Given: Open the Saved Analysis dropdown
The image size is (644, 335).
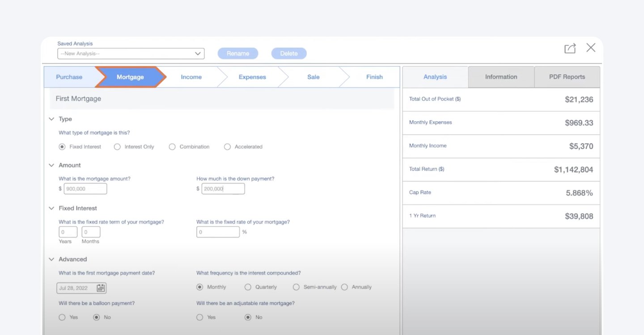Looking at the screenshot, I should (131, 54).
